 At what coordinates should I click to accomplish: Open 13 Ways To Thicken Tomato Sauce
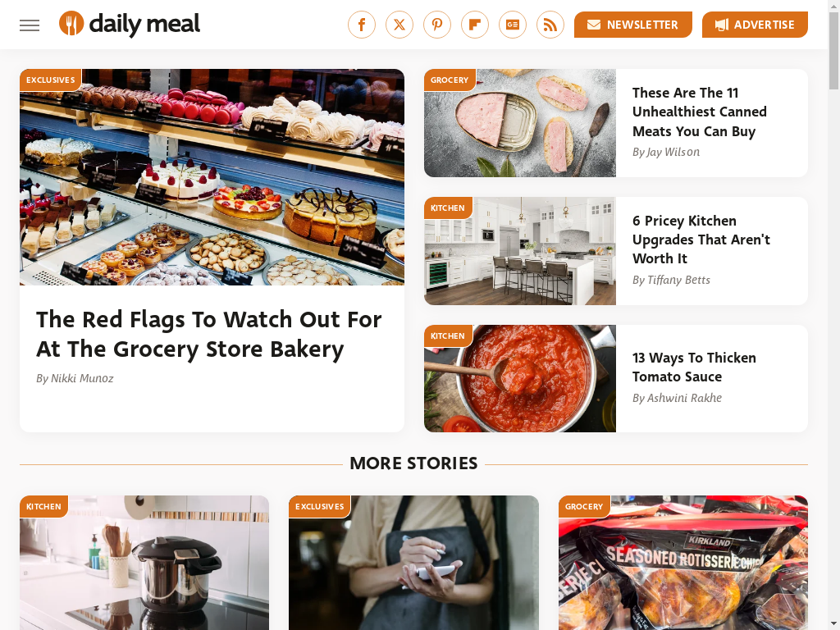click(x=694, y=367)
